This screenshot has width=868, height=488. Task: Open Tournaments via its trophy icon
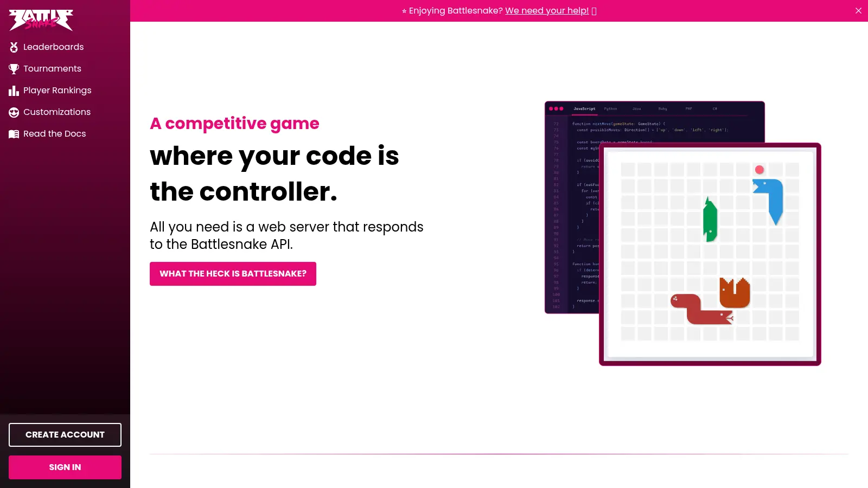pos(14,69)
